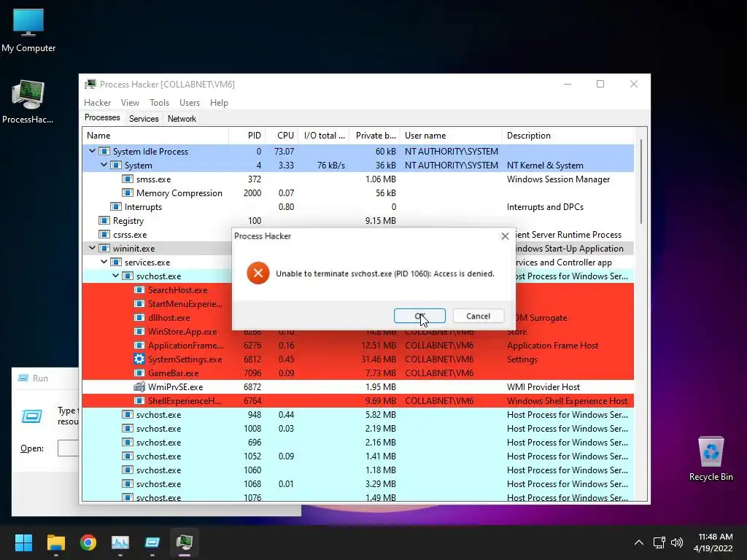Switch to the Services tab

[144, 119]
